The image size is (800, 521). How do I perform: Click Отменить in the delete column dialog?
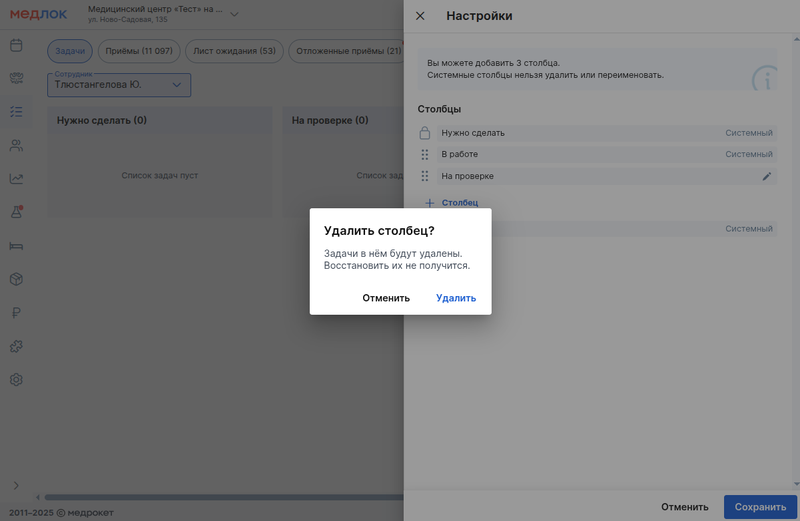[386, 298]
